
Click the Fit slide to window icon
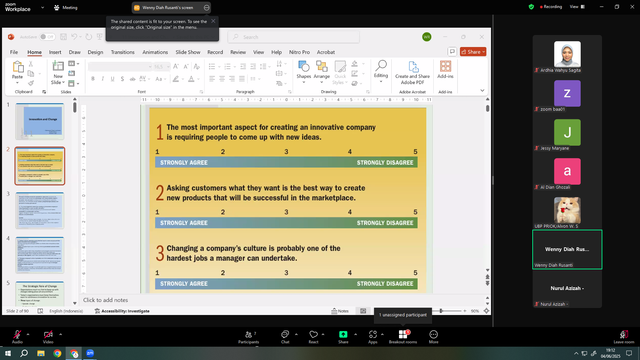click(486, 311)
